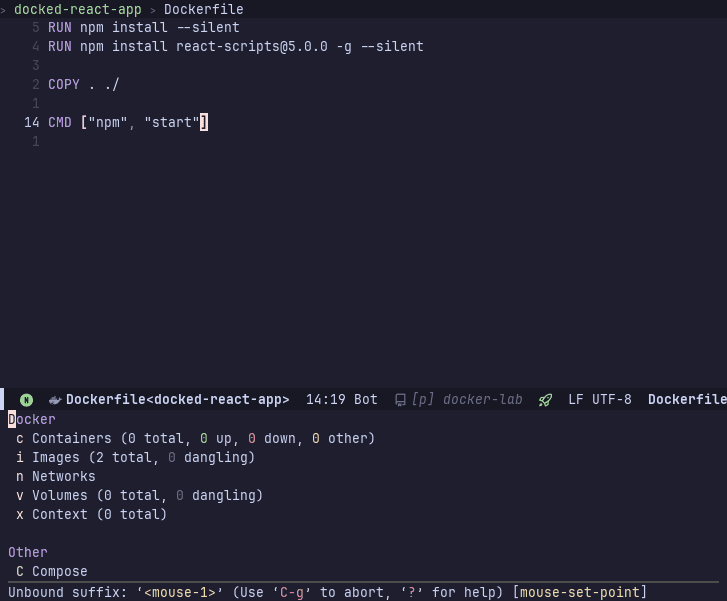Image resolution: width=727 pixels, height=601 pixels.
Task: Select Volumes in the Docker menu
Action: (59, 495)
